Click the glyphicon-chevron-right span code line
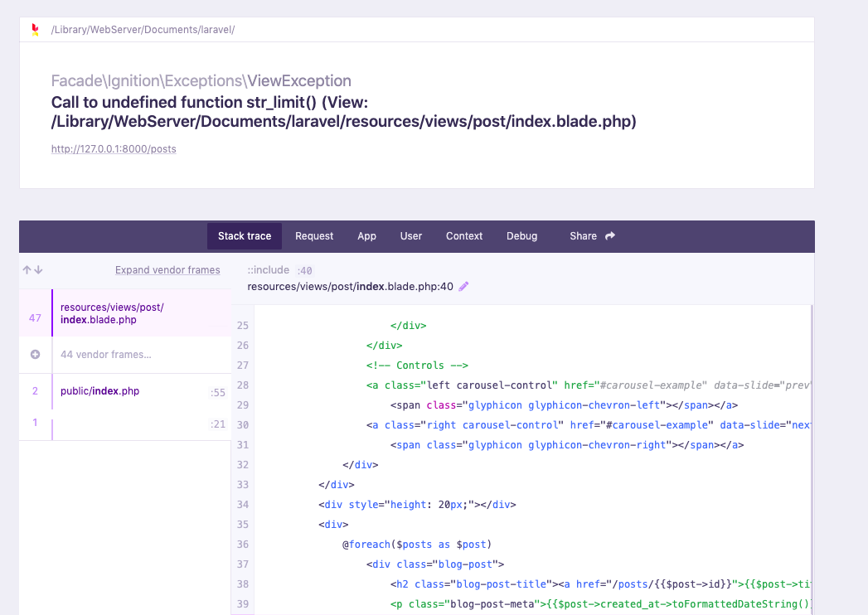This screenshot has width=868, height=615. pyautogui.click(x=567, y=445)
